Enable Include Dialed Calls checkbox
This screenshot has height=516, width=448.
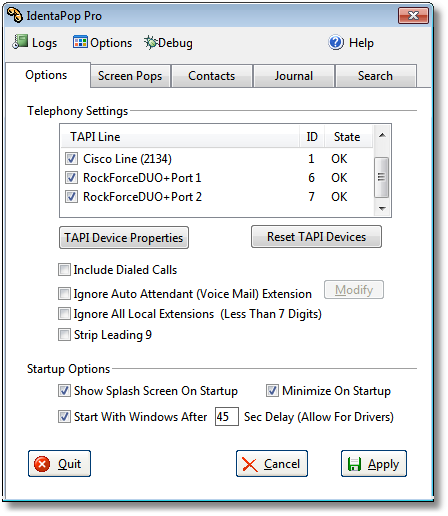tap(64, 269)
